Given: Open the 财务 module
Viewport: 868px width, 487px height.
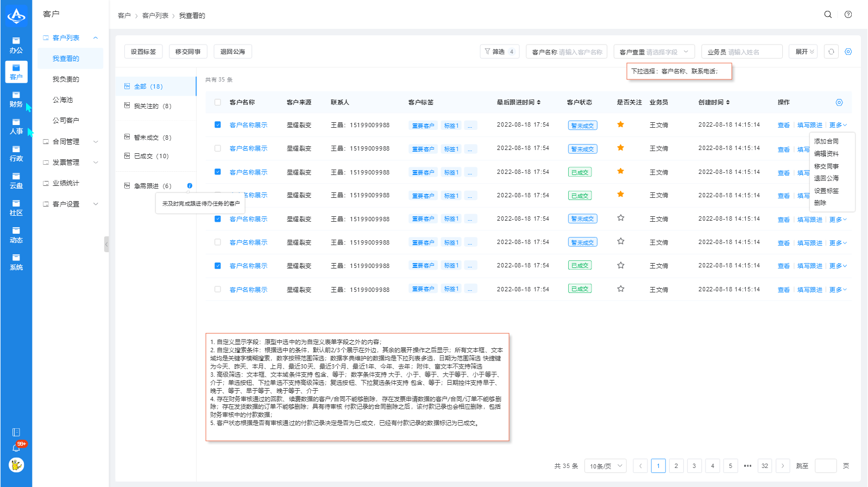Looking at the screenshot, I should click(x=16, y=99).
